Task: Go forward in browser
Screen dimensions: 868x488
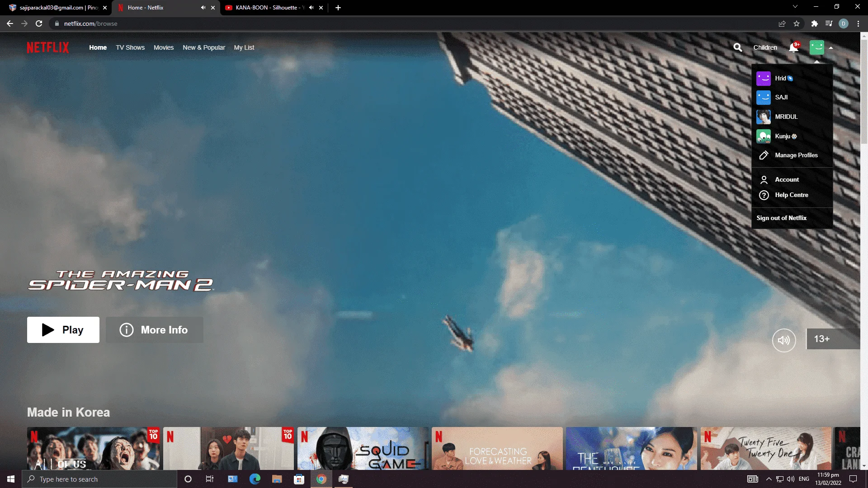Action: point(24,23)
